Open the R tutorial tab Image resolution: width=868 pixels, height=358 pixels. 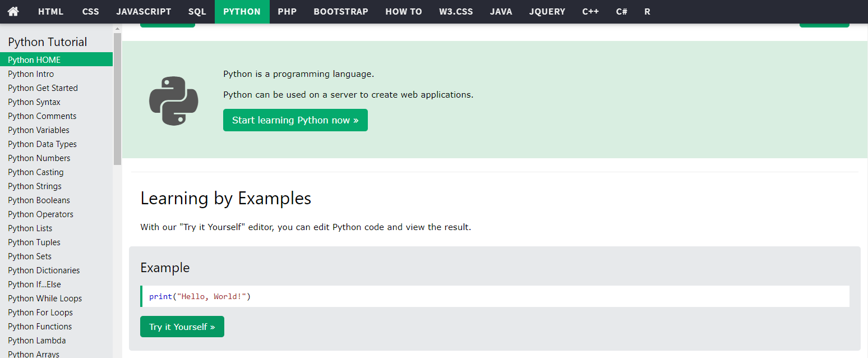pyautogui.click(x=647, y=11)
